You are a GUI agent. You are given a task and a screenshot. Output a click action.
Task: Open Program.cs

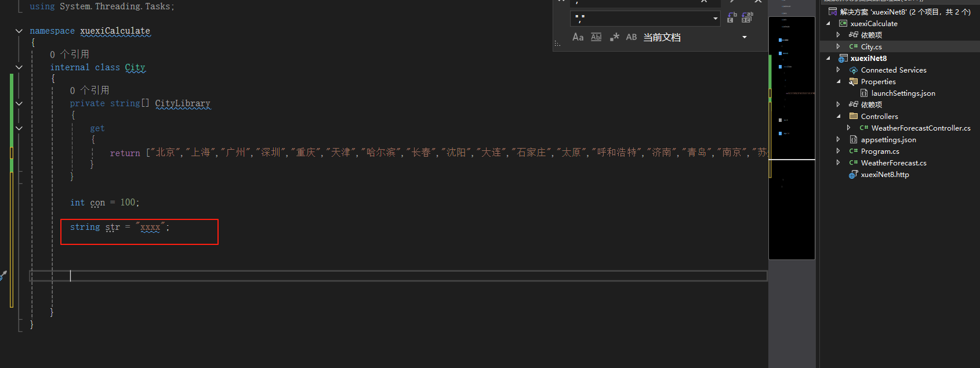pyautogui.click(x=880, y=151)
